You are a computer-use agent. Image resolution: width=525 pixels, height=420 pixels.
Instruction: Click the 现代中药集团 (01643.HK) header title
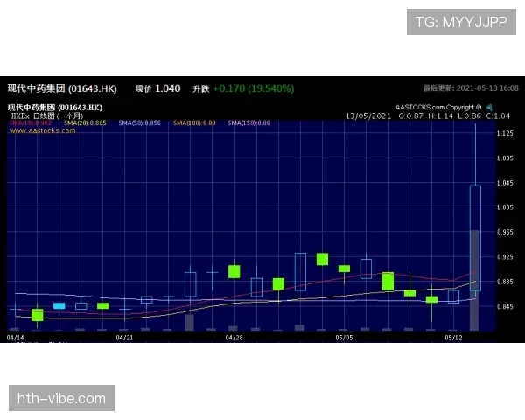pos(62,88)
